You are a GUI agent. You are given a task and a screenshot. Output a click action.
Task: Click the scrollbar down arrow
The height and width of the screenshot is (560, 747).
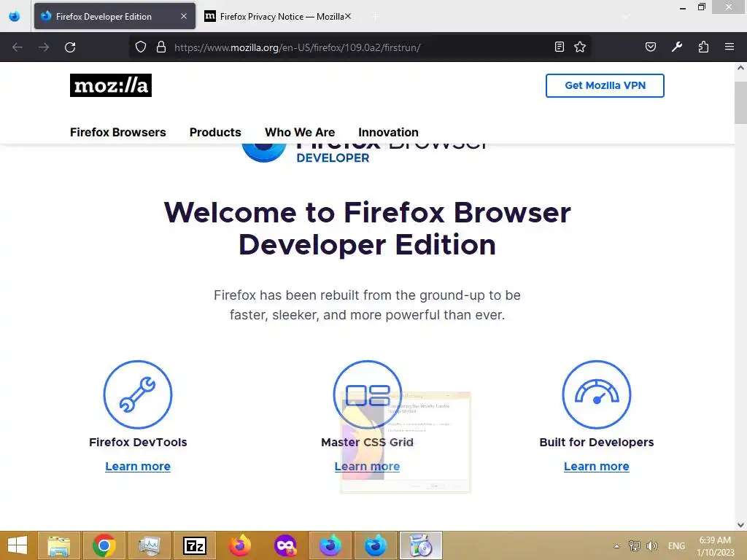pyautogui.click(x=740, y=525)
